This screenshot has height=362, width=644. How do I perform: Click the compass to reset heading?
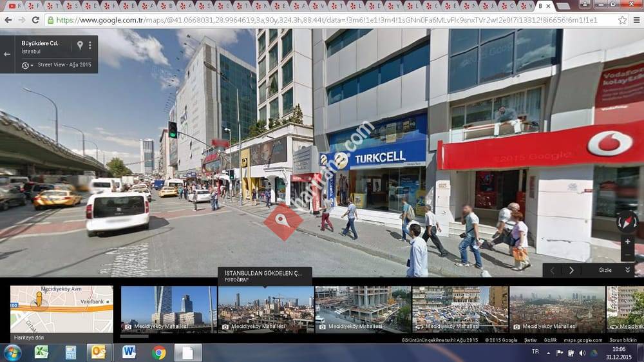[627, 222]
